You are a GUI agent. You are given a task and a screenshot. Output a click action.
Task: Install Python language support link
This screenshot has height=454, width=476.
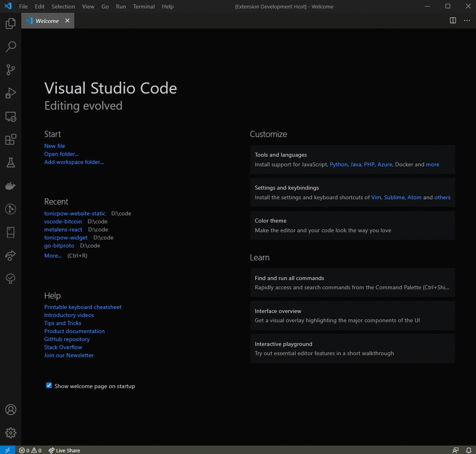[338, 164]
